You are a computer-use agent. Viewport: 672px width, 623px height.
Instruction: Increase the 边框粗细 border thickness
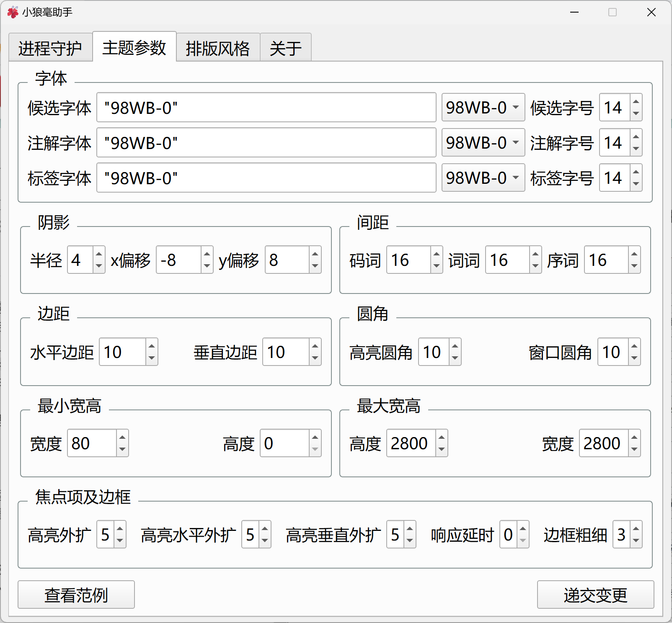pos(636,529)
